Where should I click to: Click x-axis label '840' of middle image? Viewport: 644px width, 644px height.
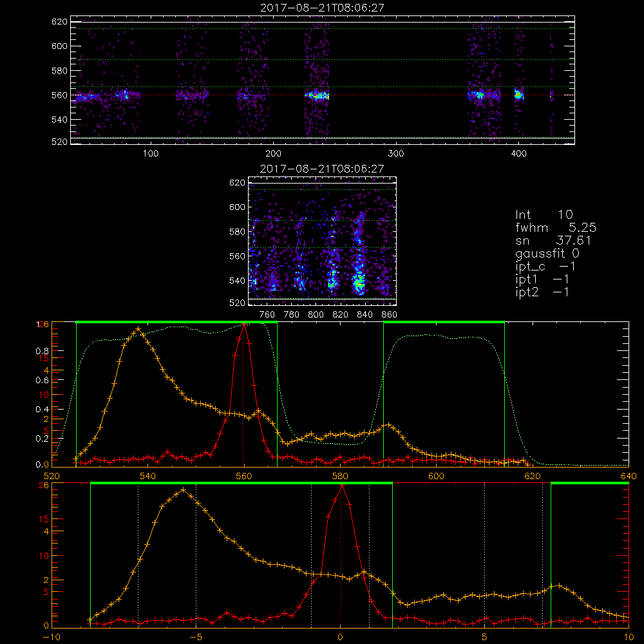pyautogui.click(x=365, y=315)
